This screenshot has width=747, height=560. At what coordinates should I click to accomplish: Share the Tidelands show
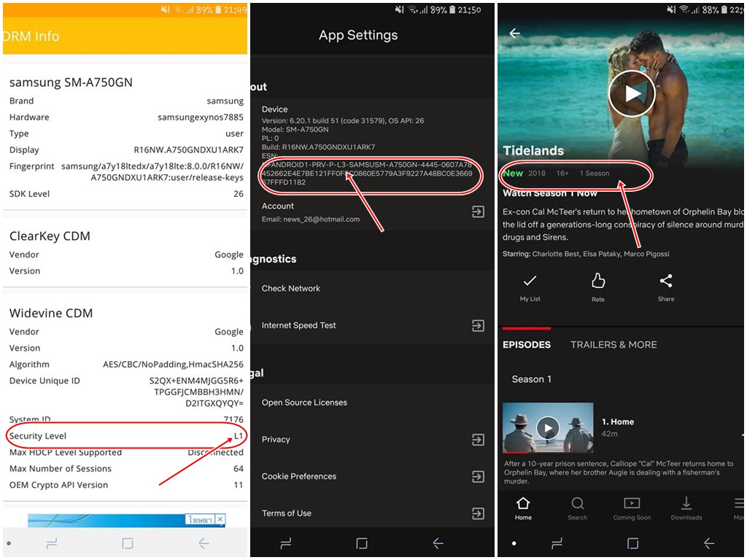tap(666, 287)
